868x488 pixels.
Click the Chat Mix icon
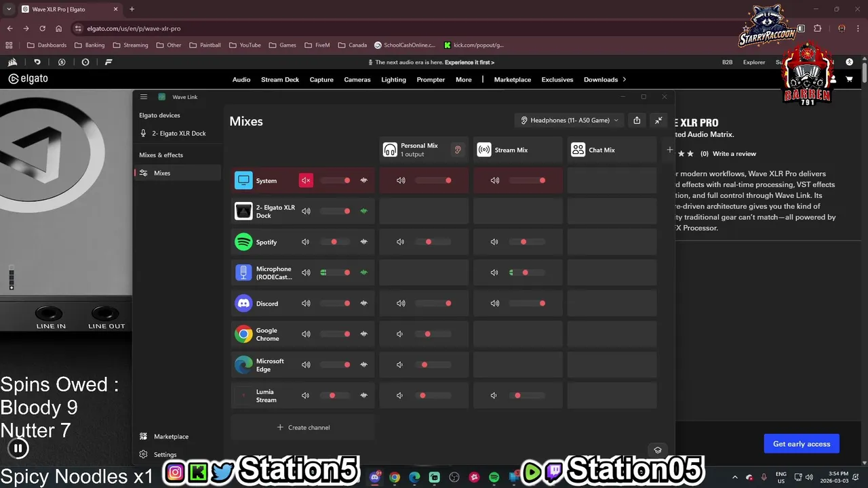578,150
